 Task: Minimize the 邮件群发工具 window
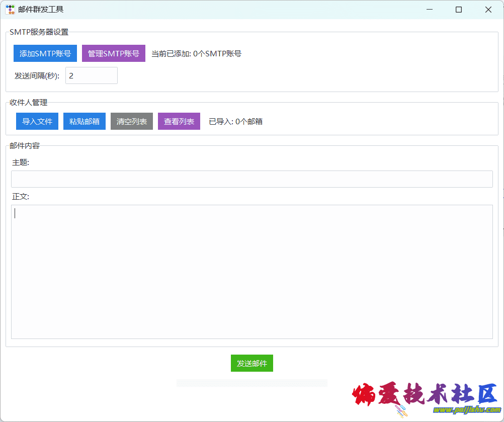click(430, 10)
